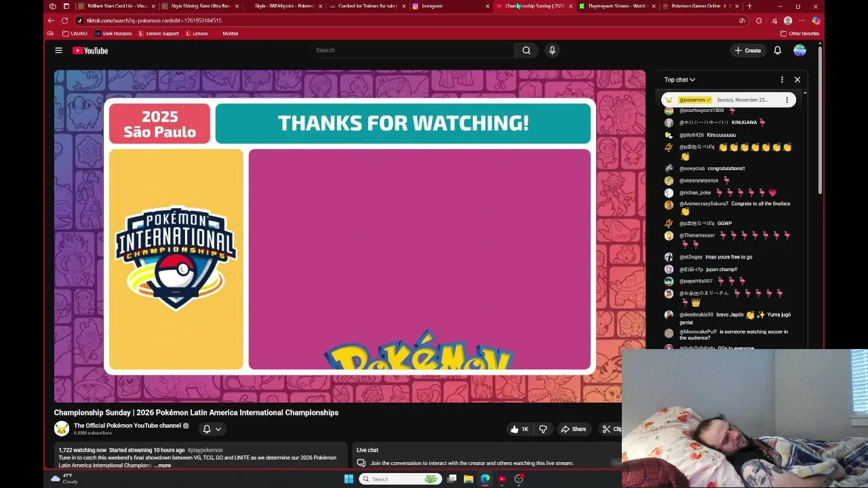Click the @pokemon pinned chat message banner
868x488 pixels.
tap(728, 100)
